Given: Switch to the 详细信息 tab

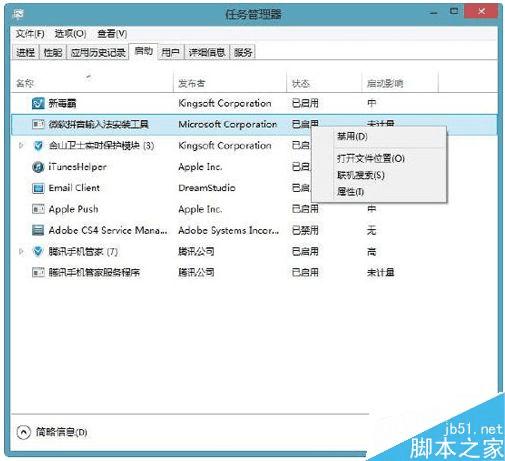Looking at the screenshot, I should (x=207, y=52).
